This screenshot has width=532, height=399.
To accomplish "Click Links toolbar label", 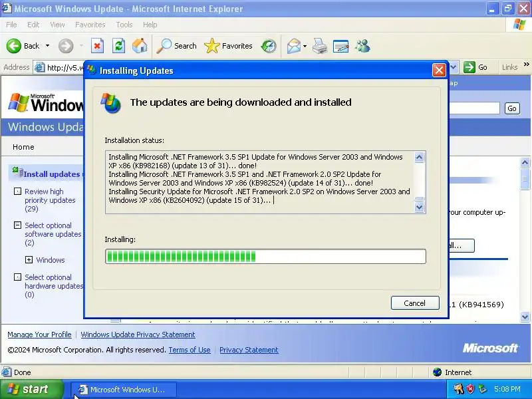I will click(509, 67).
